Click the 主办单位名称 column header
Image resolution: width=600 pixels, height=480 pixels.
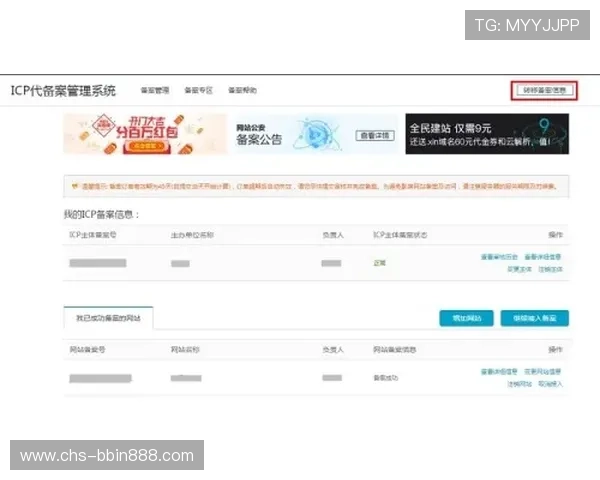point(192,235)
